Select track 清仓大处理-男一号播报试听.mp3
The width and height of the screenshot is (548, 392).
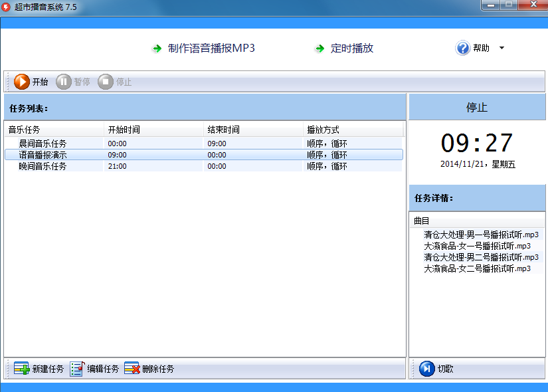(x=481, y=235)
